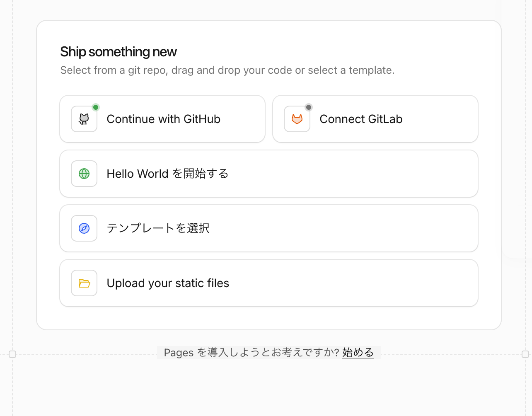Select Upload your static files

click(x=269, y=283)
